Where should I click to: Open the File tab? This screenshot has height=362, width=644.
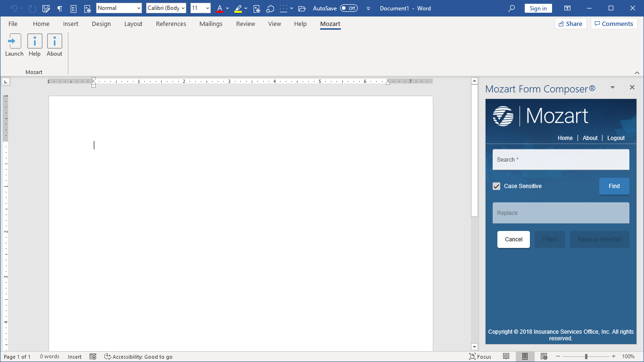tap(13, 24)
